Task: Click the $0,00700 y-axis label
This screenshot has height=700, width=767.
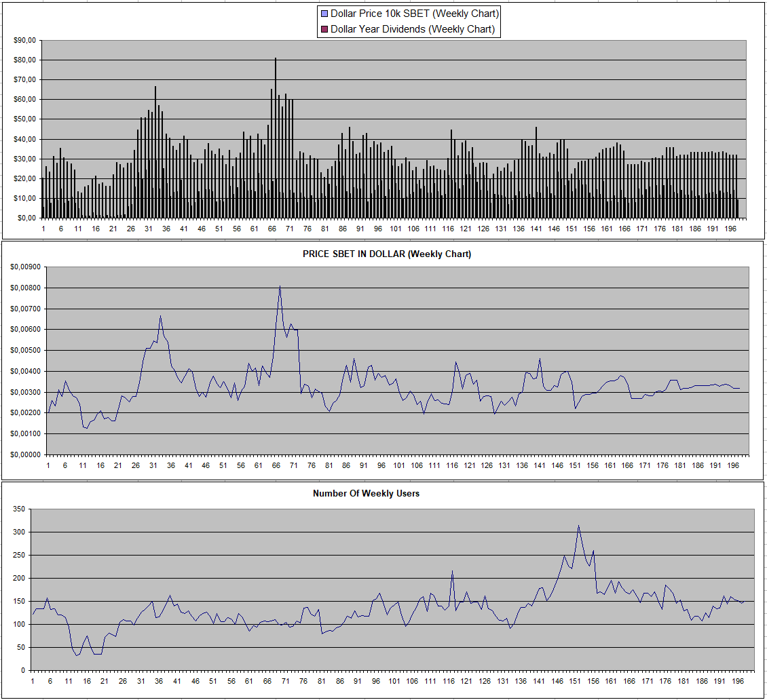Action: coord(25,309)
